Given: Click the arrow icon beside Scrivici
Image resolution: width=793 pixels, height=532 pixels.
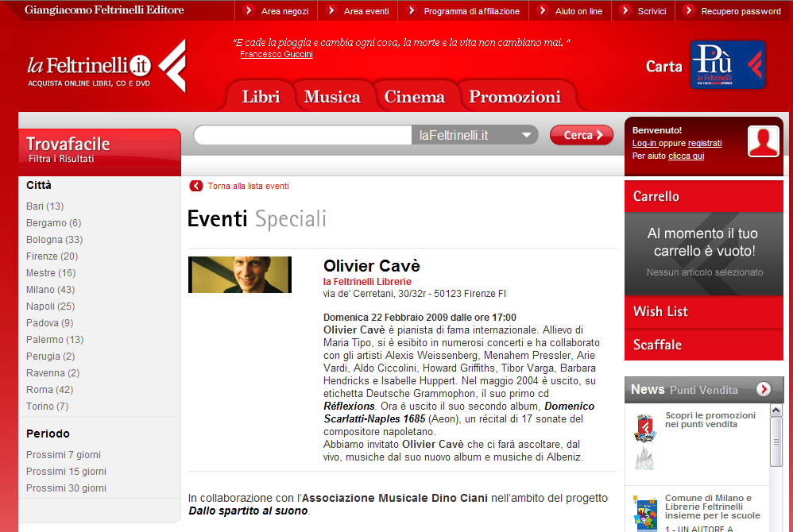Looking at the screenshot, I should (625, 10).
